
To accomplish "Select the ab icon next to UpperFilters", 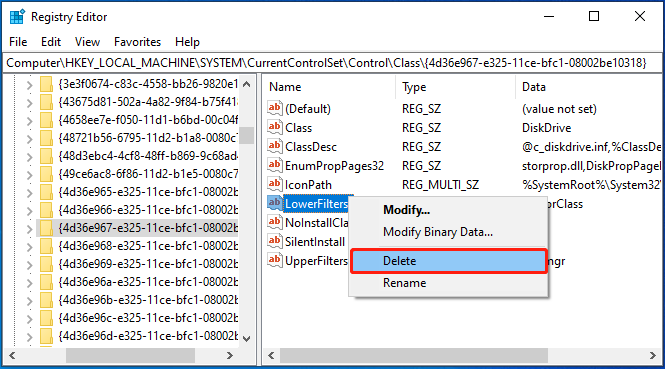I will 275,260.
